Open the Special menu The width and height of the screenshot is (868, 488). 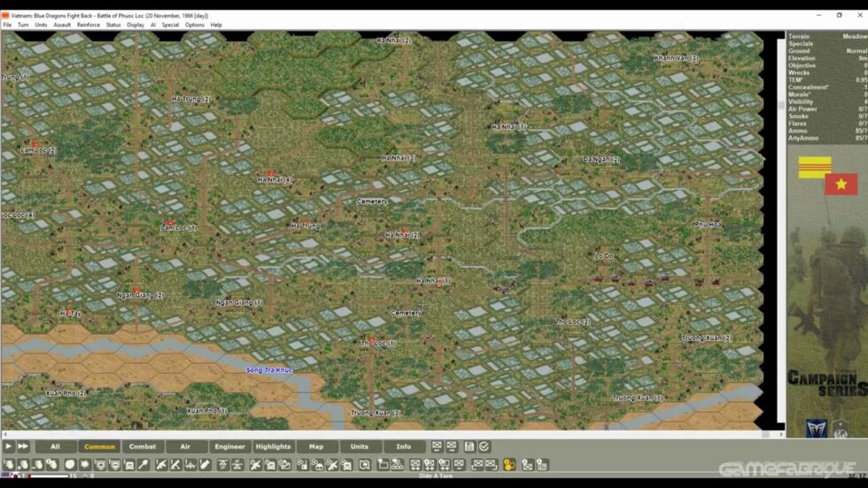(x=170, y=25)
